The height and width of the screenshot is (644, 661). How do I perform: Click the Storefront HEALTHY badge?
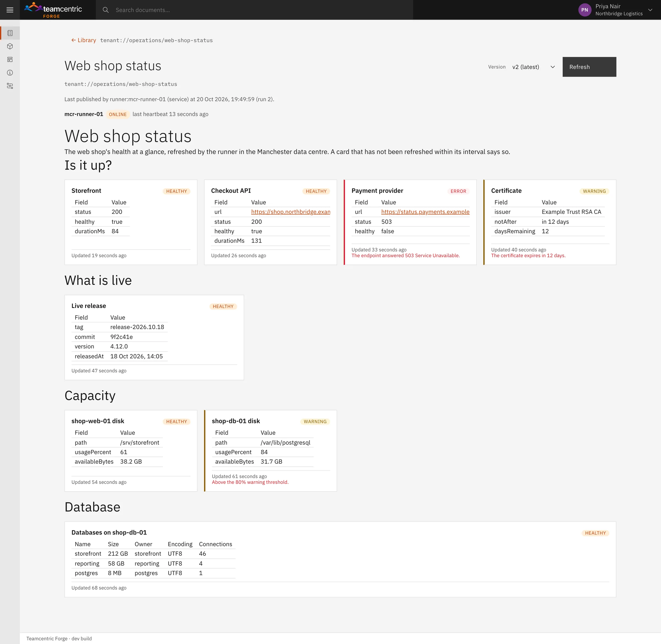176,191
